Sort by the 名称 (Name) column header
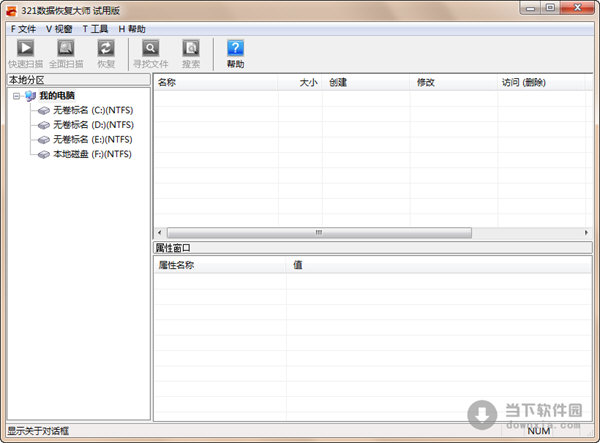Viewport: 600px width, 443px height. [x=216, y=83]
